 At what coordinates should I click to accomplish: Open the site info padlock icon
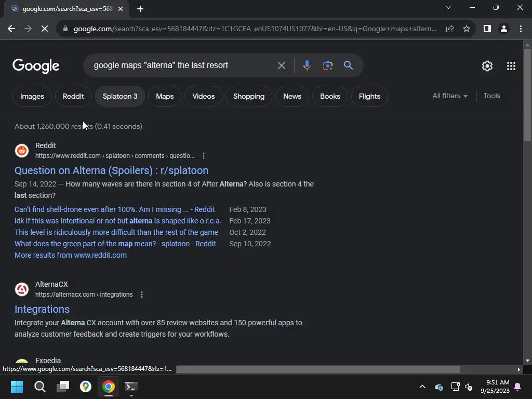65,29
